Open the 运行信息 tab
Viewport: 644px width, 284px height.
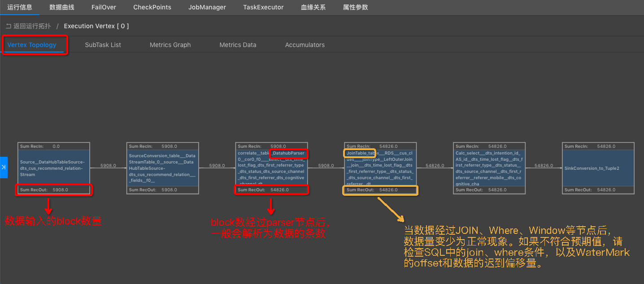point(20,7)
